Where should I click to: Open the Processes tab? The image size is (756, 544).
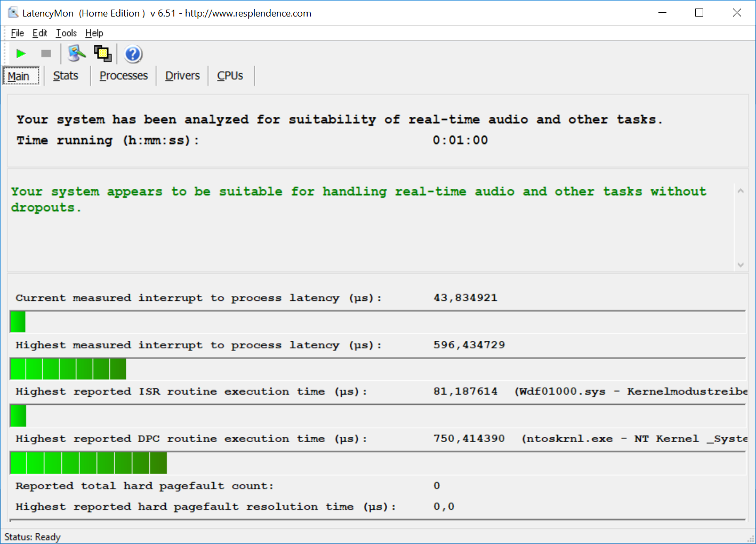click(x=123, y=76)
